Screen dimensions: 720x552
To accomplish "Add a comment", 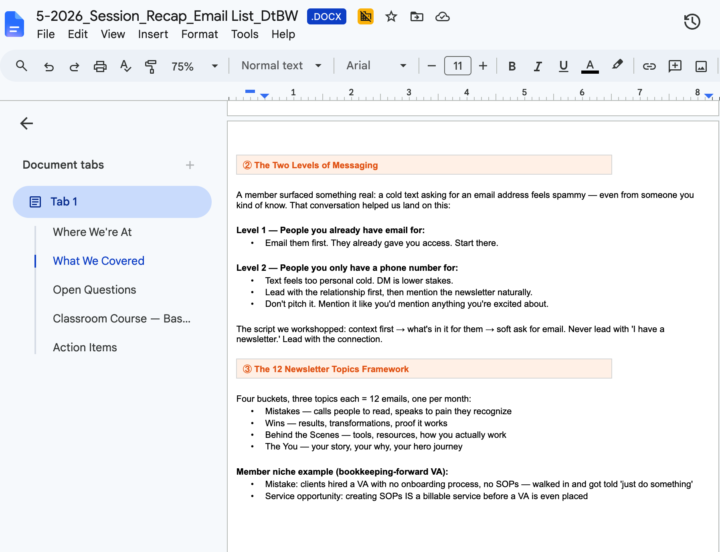I will tap(675, 66).
